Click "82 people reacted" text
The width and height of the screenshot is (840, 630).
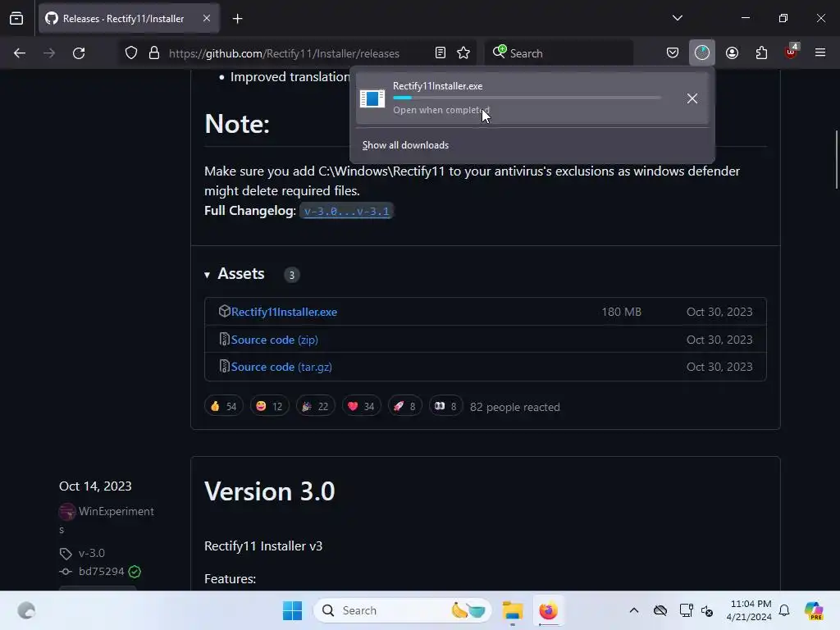[515, 407]
